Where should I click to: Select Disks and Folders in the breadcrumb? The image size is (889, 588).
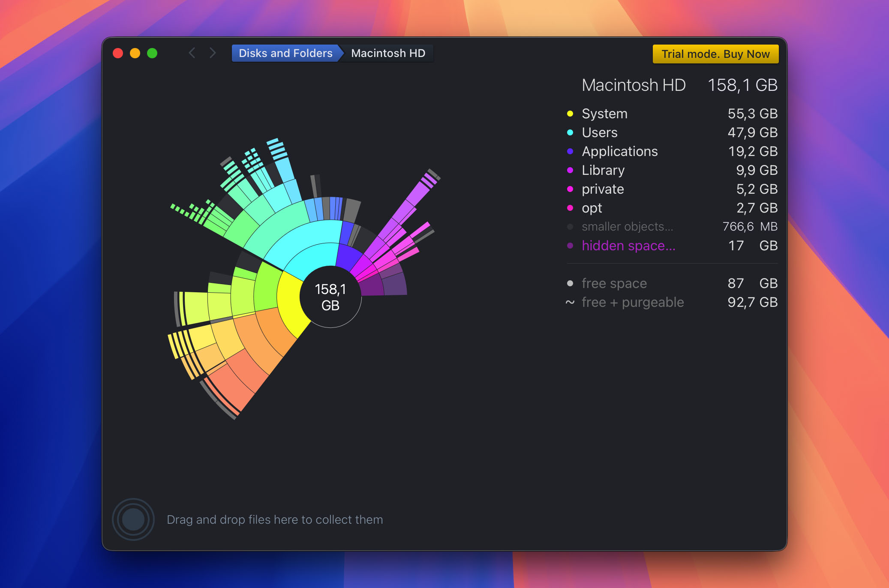pos(285,53)
